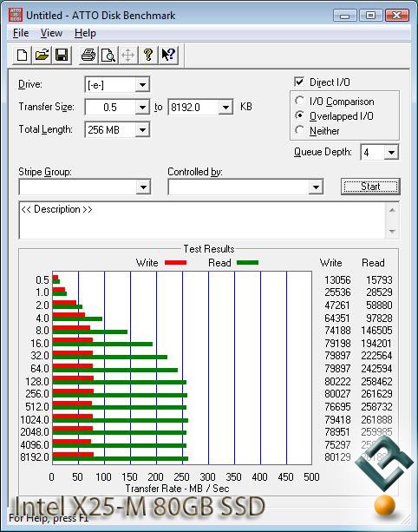Click the Description scrollbar up arrow
The height and width of the screenshot is (532, 418).
pyautogui.click(x=392, y=210)
